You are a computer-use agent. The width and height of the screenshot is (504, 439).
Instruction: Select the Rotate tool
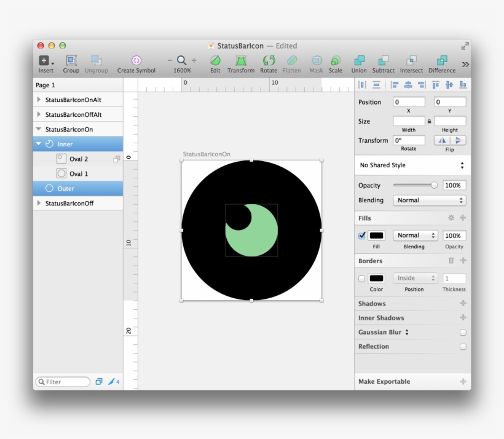point(269,61)
